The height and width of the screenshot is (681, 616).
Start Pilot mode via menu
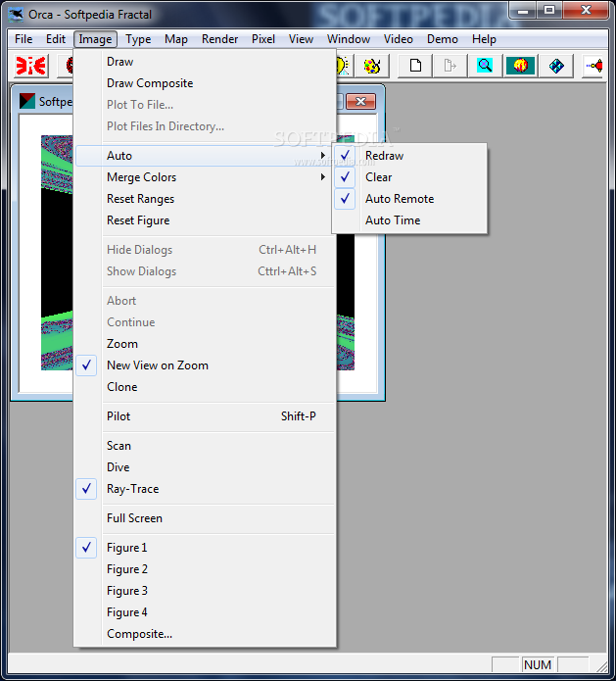pyautogui.click(x=205, y=416)
